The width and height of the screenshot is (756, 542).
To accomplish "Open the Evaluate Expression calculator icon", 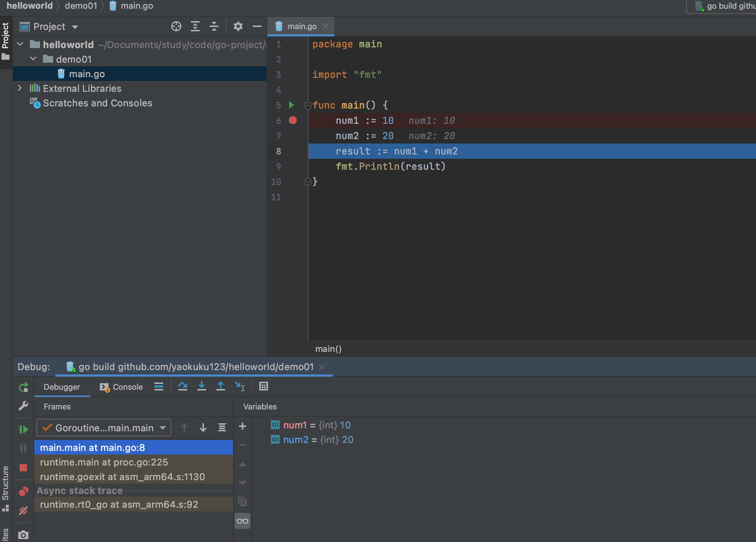I will (x=263, y=386).
